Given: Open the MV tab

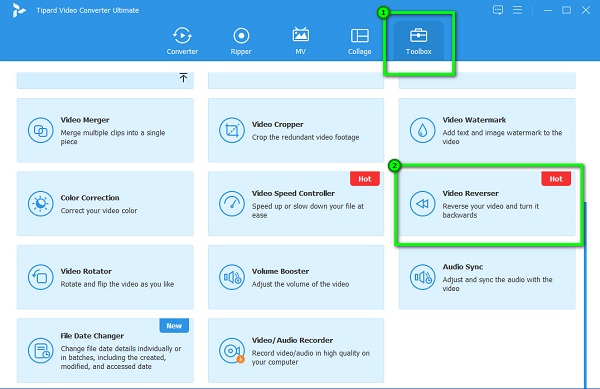Looking at the screenshot, I should [300, 41].
